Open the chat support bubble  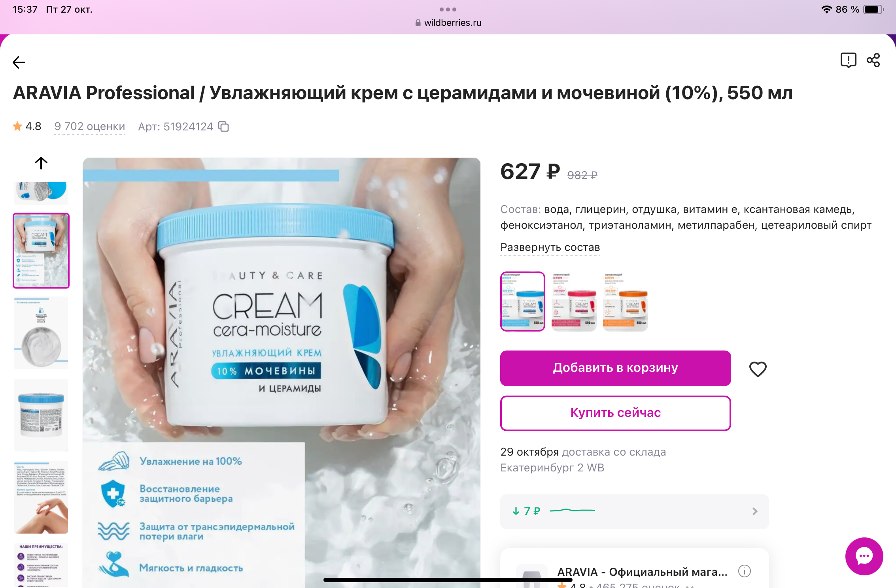point(864,556)
